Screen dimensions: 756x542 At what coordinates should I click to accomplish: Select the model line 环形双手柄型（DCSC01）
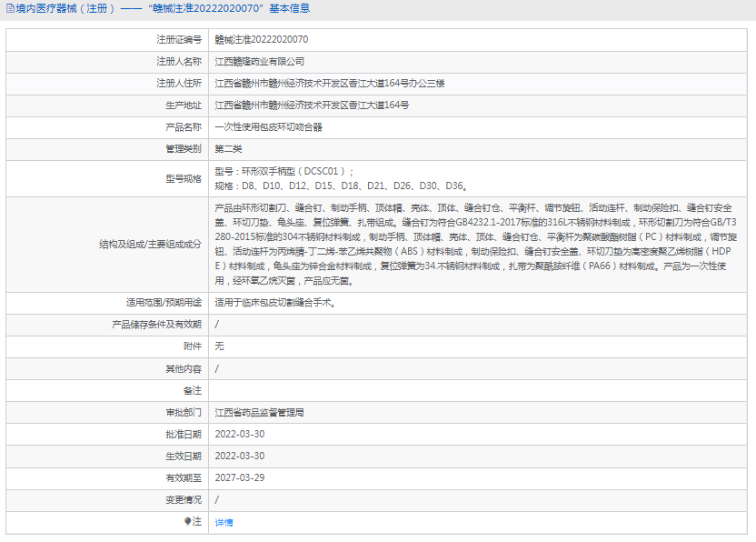click(284, 171)
